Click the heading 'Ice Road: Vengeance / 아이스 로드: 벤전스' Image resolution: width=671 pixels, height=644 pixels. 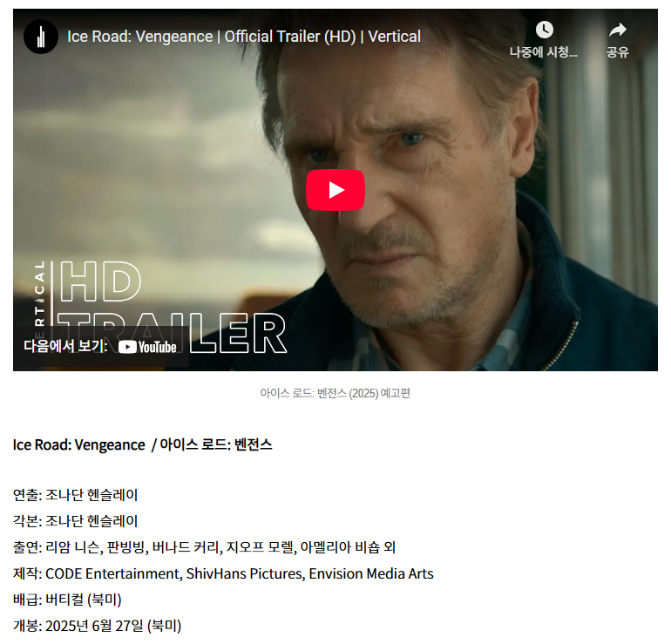click(143, 444)
